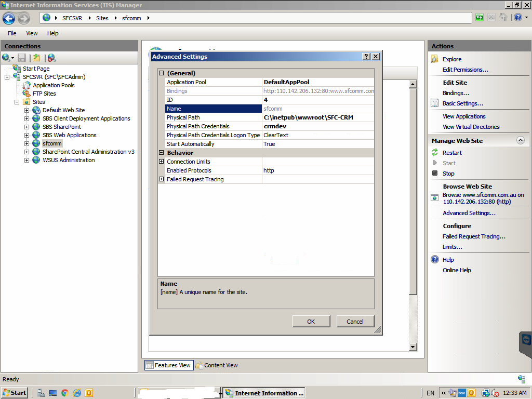
Task: Expand the SBS SharePoint site node
Action: tap(26, 127)
